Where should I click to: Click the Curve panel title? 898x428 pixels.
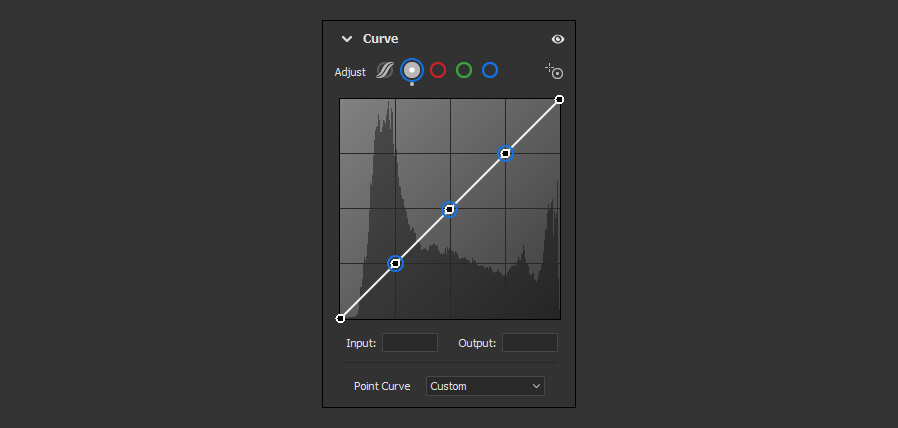coord(380,39)
